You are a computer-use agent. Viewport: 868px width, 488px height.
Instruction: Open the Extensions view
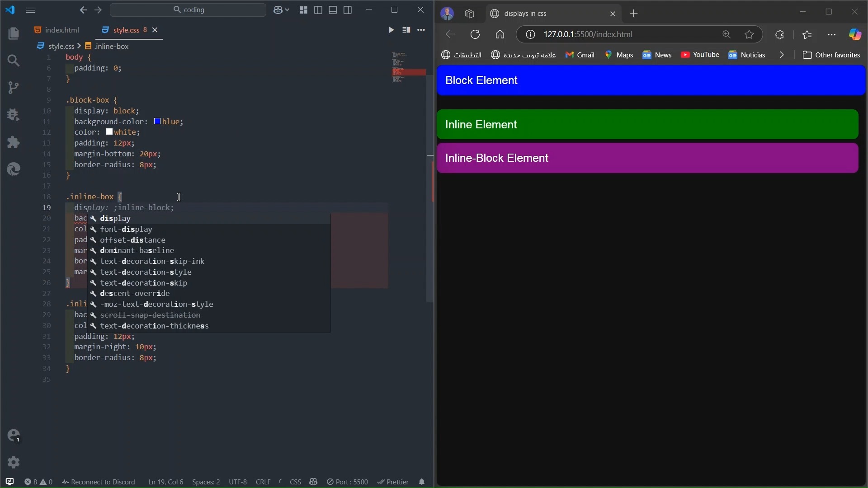click(x=14, y=142)
